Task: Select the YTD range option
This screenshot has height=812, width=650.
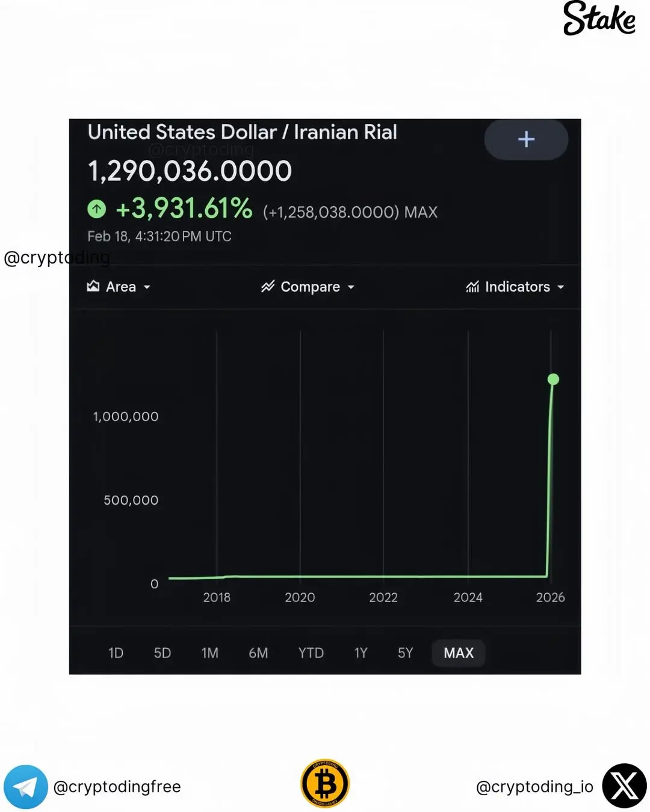Action: 311,653
